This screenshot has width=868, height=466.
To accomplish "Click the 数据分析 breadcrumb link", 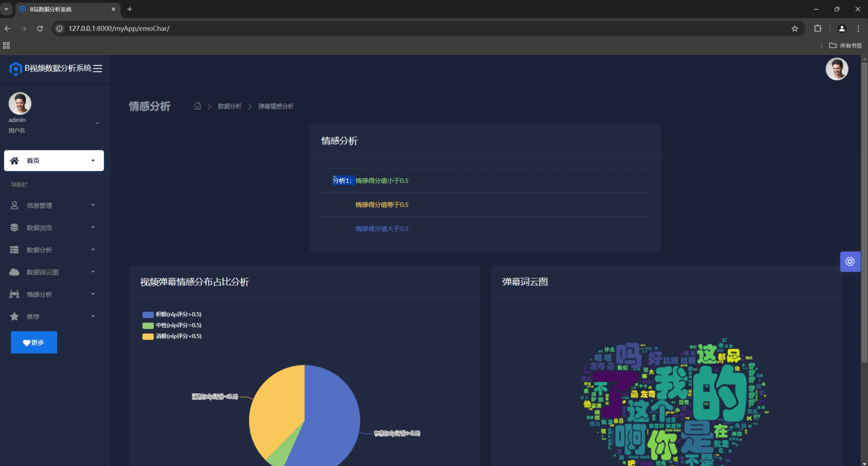I will pyautogui.click(x=229, y=106).
